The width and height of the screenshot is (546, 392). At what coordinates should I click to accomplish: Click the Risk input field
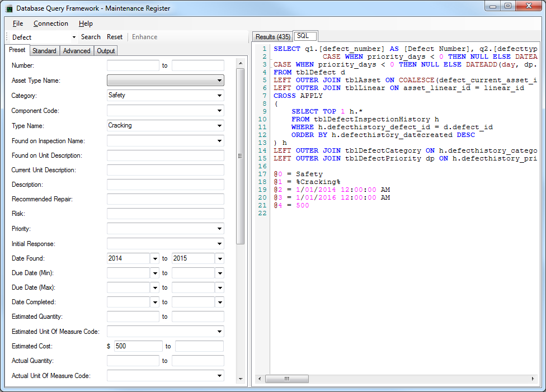166,214
